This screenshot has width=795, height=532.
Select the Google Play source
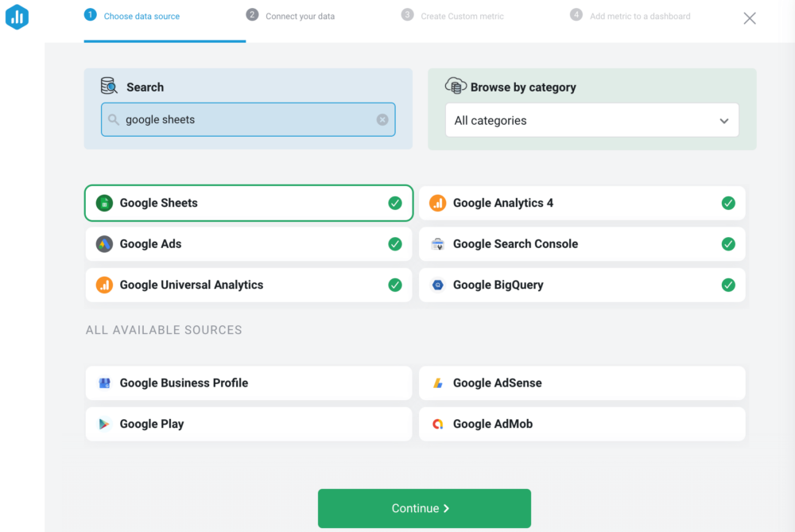pyautogui.click(x=248, y=424)
